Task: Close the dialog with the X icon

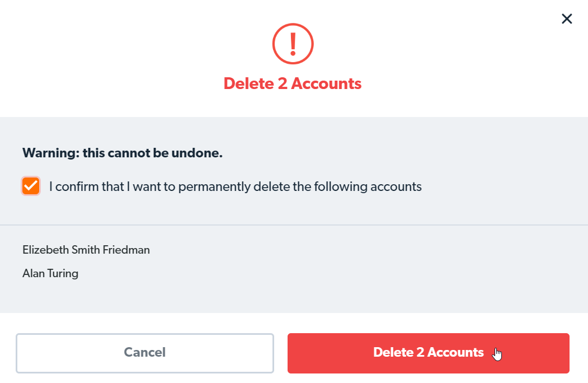Action: 567,19
